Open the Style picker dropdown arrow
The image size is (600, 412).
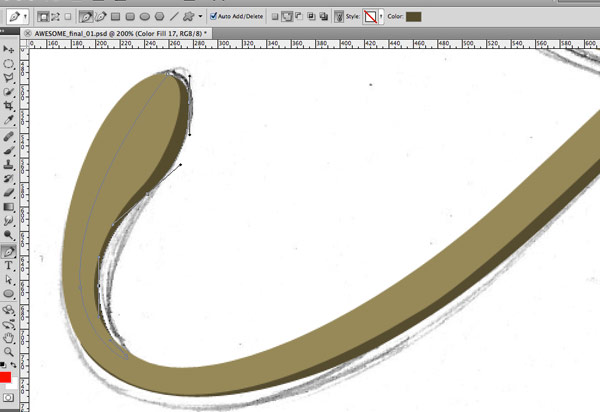point(381,16)
